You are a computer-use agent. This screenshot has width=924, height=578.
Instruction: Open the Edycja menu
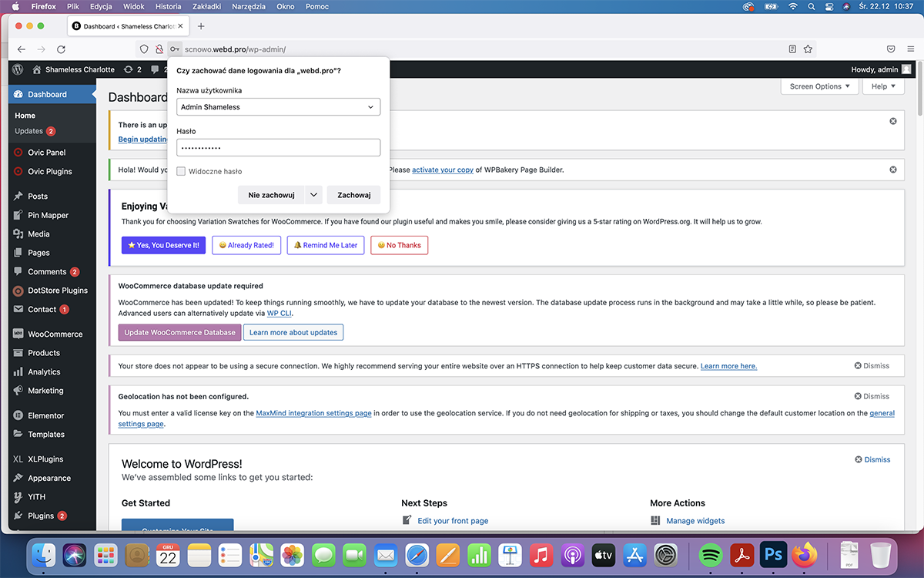pyautogui.click(x=100, y=6)
